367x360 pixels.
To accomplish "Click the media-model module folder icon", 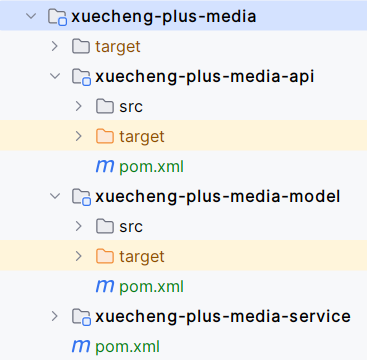I will click(81, 197).
